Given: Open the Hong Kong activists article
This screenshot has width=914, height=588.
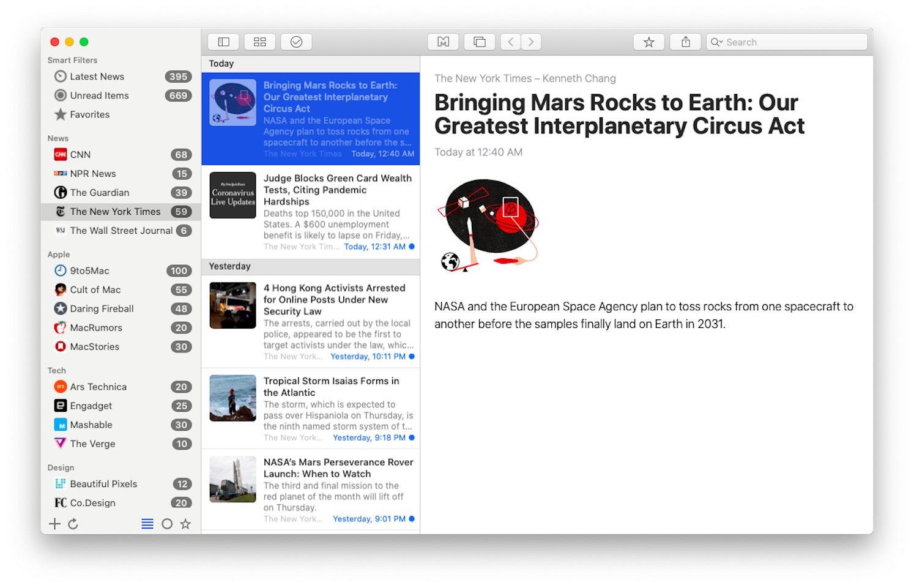Looking at the screenshot, I should point(311,321).
